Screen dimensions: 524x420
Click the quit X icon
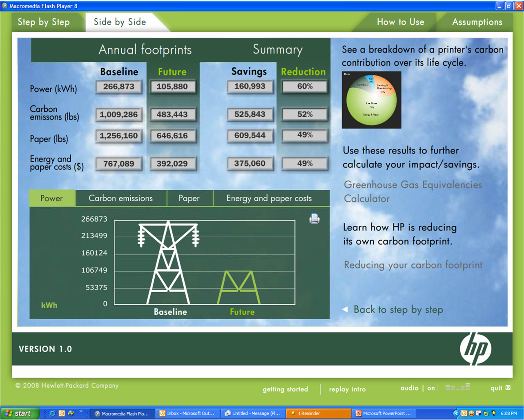pos(508,388)
